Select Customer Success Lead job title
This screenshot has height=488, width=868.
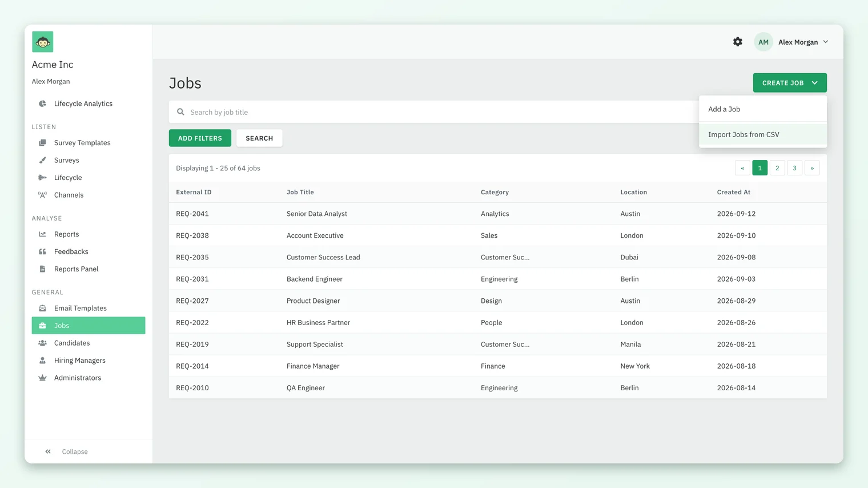click(x=323, y=257)
